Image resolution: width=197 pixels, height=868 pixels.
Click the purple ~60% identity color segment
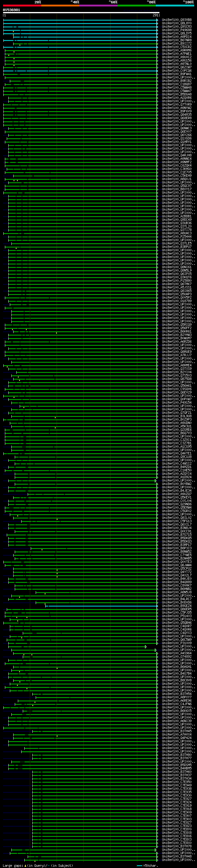pyautogui.click(x=99, y=6)
